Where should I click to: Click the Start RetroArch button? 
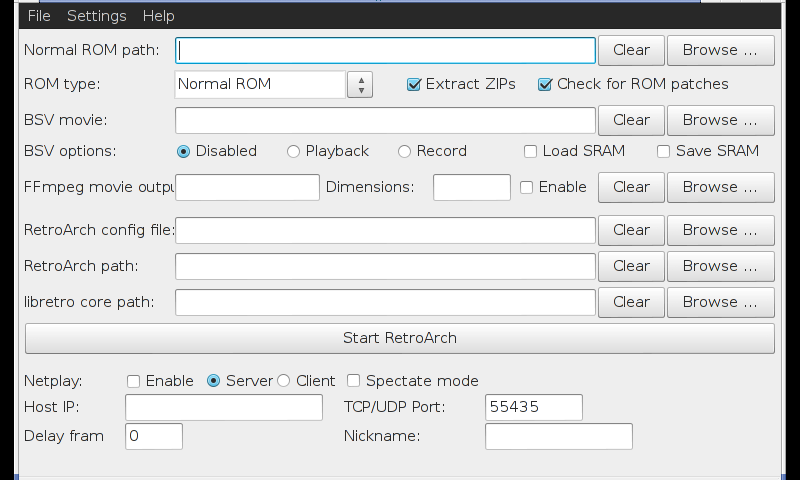click(399, 338)
